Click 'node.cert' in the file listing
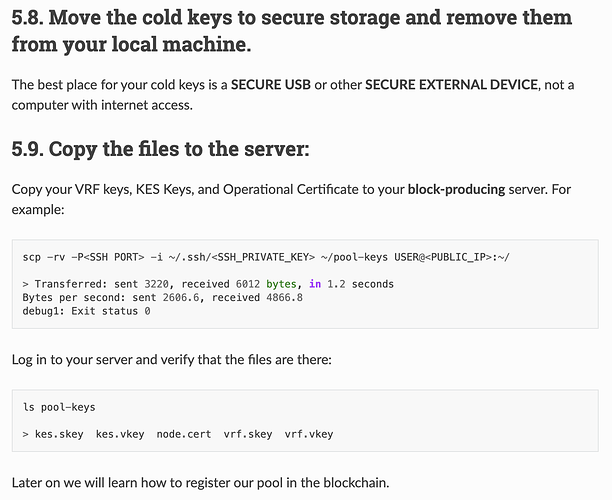This screenshot has height=500, width=612. pyautogui.click(x=184, y=434)
